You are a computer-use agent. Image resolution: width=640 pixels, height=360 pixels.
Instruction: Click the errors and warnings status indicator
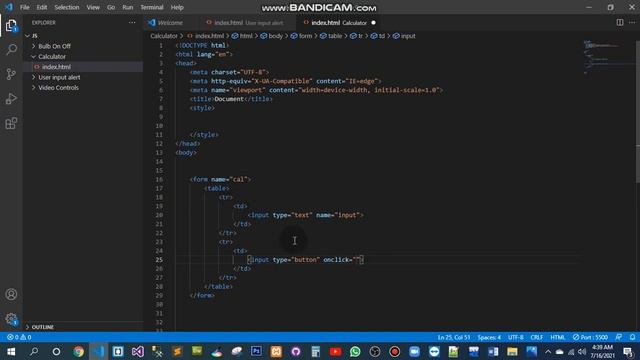click(x=19, y=337)
